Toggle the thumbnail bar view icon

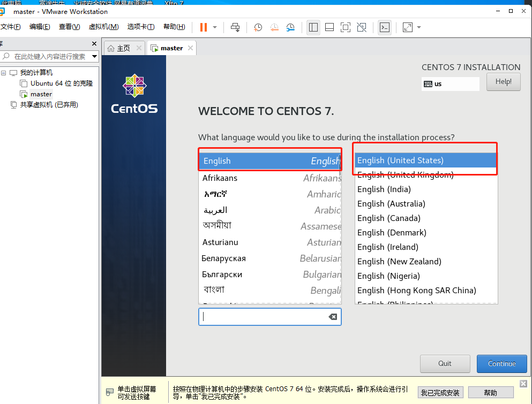click(329, 27)
